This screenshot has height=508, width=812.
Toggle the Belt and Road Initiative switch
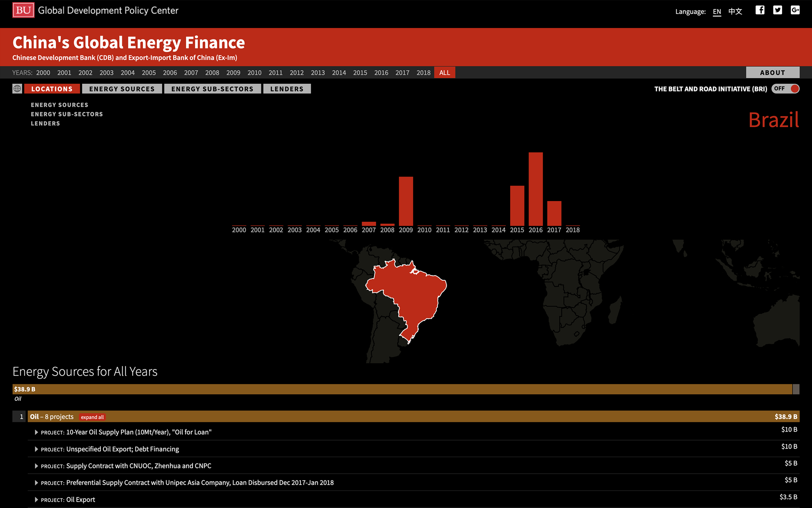(x=785, y=89)
